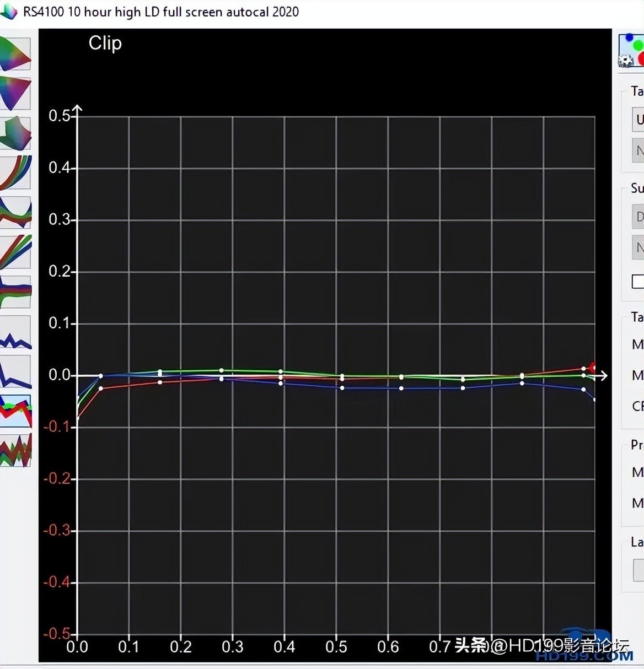Open the jagged RGB zigzag chart at the bottom of the sidebar
Viewport: 644px width, 669px height.
(15, 450)
